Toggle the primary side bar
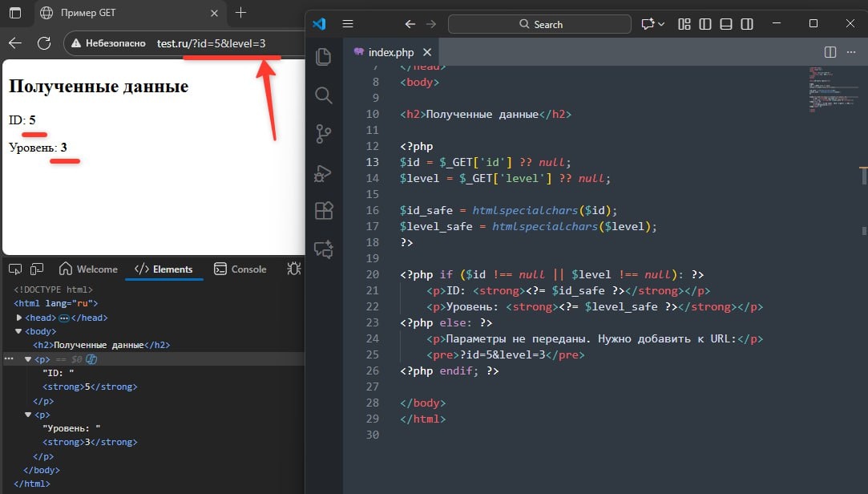The width and height of the screenshot is (868, 494). click(x=705, y=24)
